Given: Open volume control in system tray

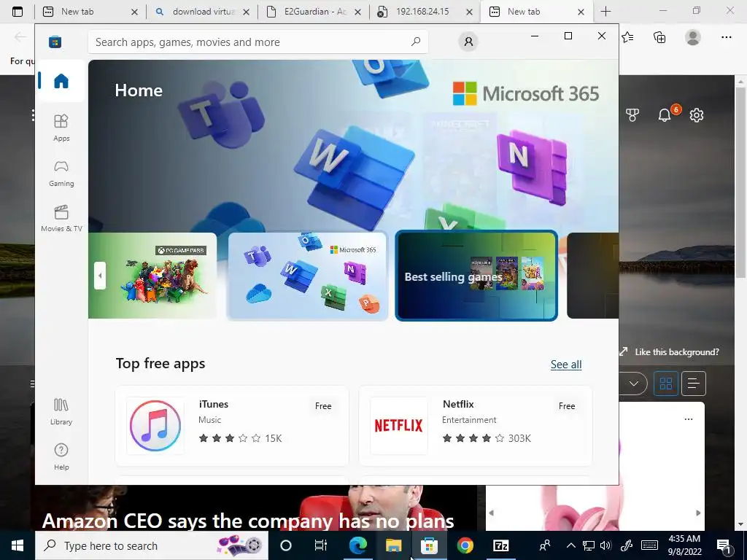Looking at the screenshot, I should [x=605, y=545].
